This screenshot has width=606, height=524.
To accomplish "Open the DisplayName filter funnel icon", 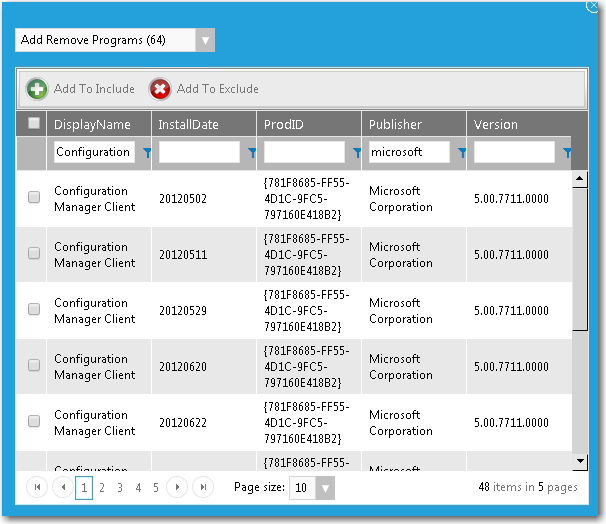I will [147, 153].
